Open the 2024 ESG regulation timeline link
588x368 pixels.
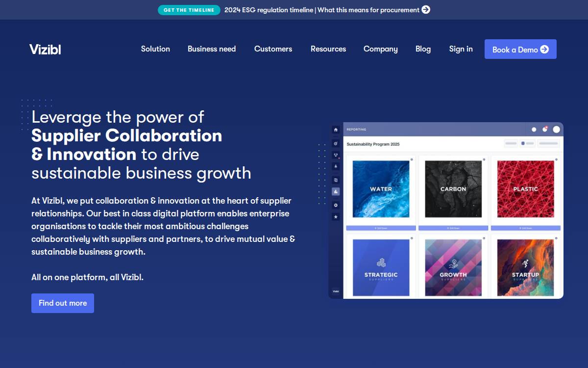coord(322,10)
